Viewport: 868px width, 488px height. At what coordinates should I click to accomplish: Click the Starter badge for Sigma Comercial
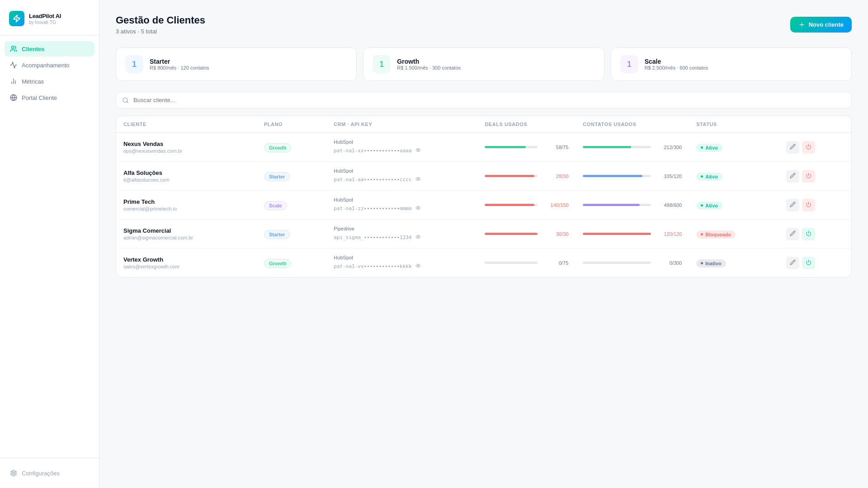pos(277,235)
